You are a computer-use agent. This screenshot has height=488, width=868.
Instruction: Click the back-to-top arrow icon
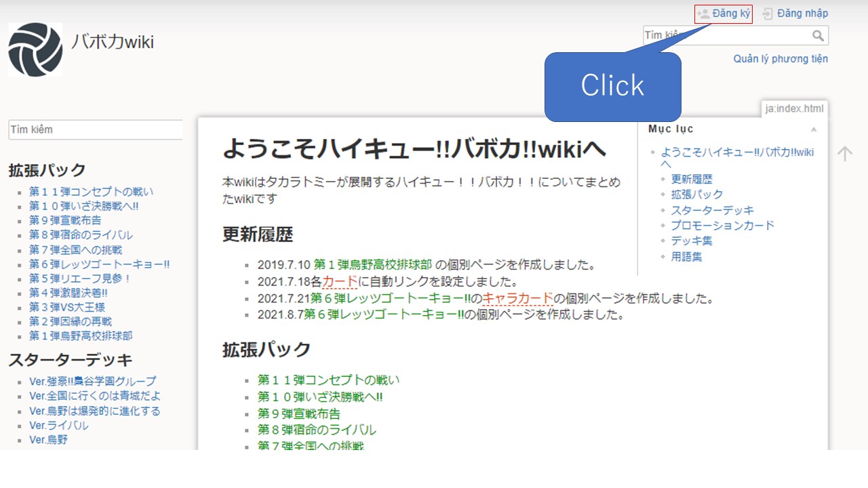(845, 153)
